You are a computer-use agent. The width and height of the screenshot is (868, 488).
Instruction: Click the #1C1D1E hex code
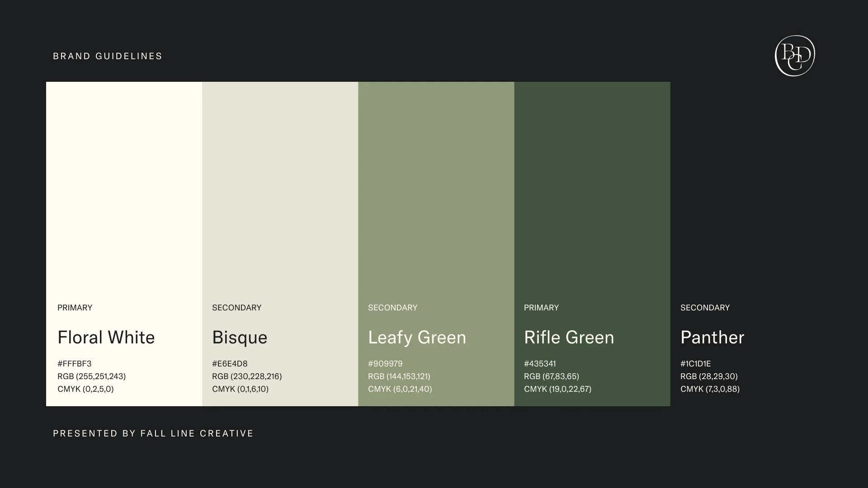(x=695, y=364)
